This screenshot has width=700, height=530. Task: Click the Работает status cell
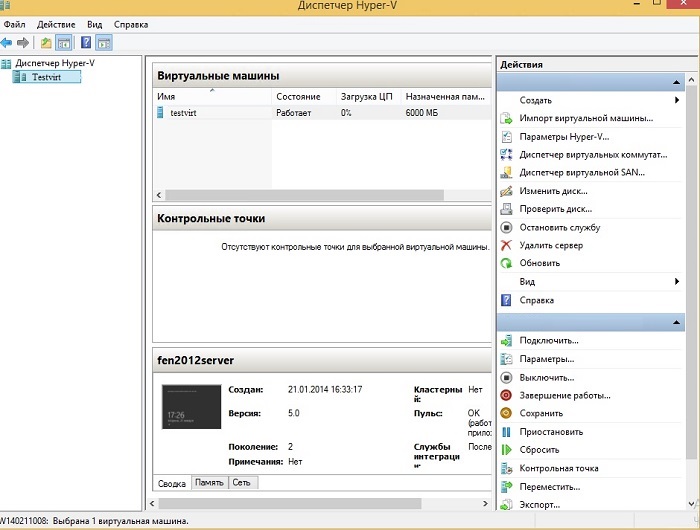[x=293, y=113]
